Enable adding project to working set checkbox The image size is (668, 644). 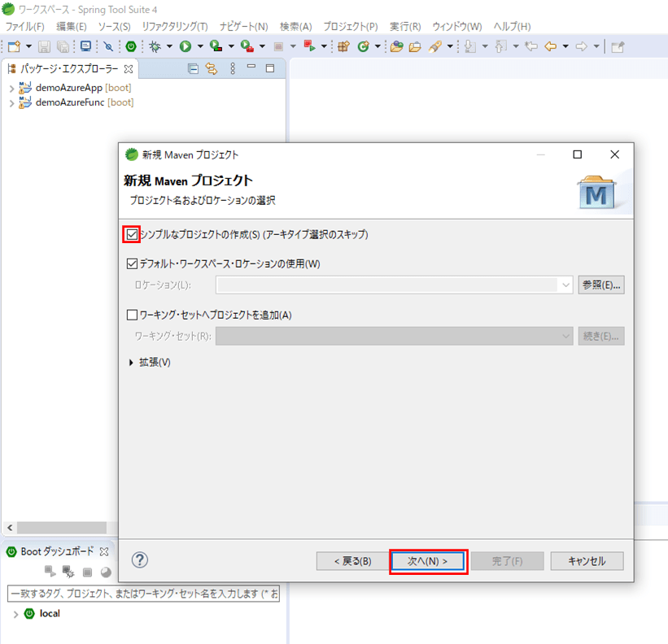coord(133,315)
